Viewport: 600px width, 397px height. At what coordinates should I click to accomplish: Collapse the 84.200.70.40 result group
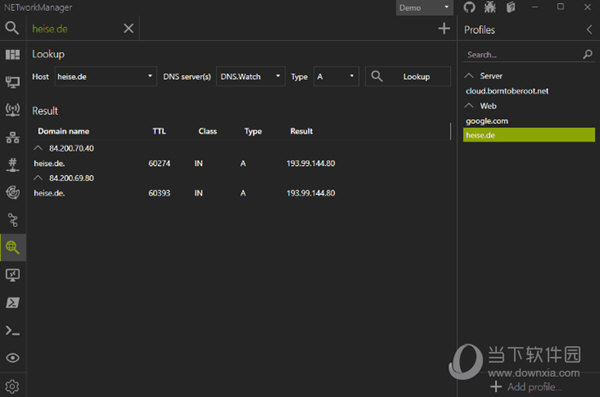(38, 148)
